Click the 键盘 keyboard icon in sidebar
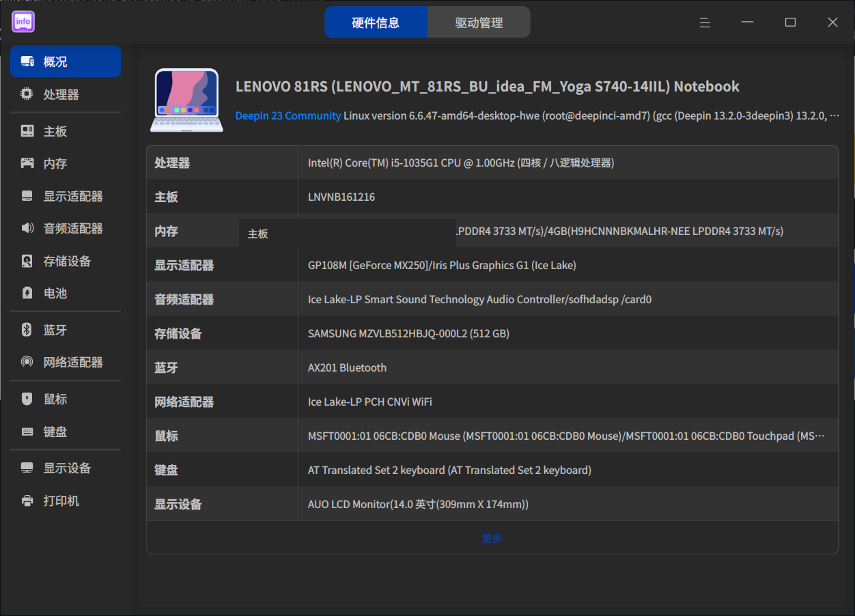 click(x=27, y=432)
